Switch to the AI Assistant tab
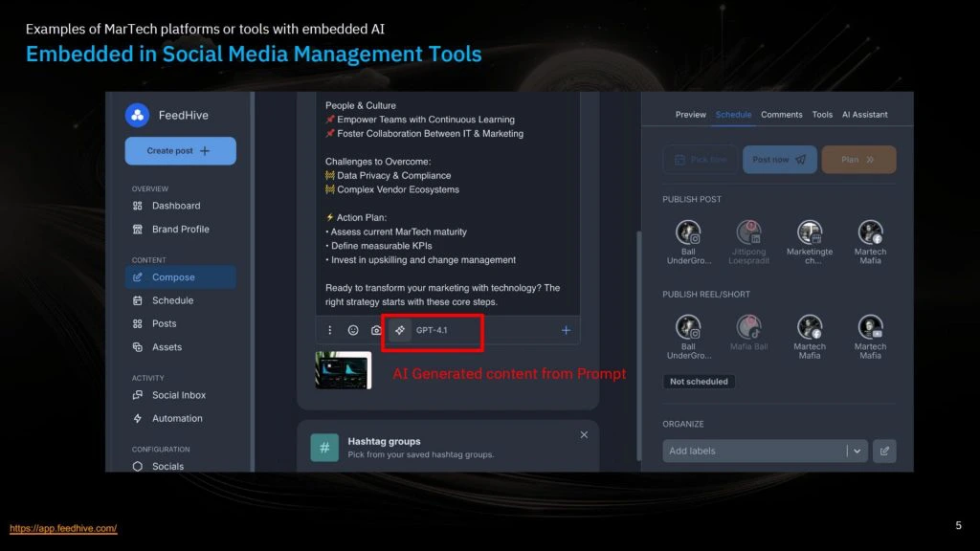 864,115
